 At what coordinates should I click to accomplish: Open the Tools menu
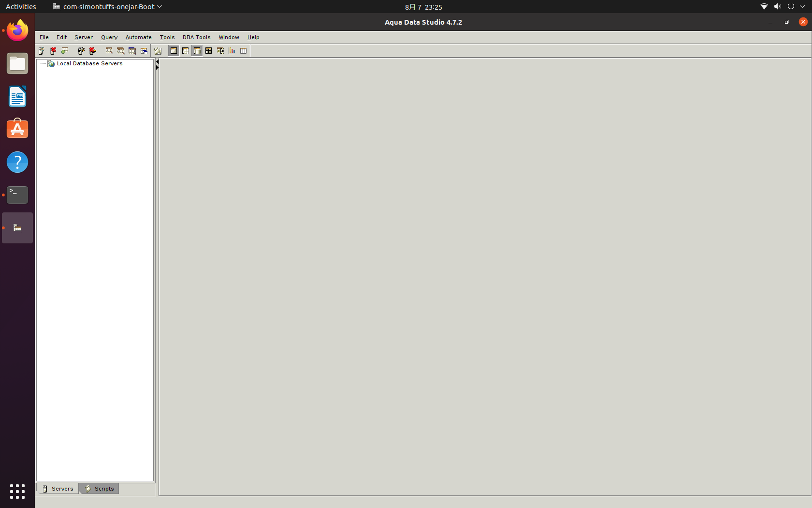[x=167, y=37]
